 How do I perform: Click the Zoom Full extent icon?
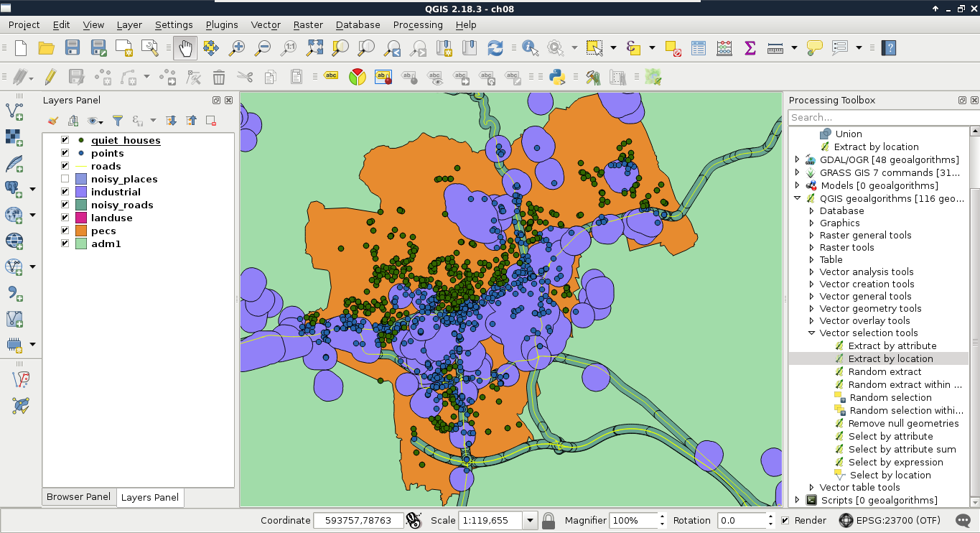(314, 48)
